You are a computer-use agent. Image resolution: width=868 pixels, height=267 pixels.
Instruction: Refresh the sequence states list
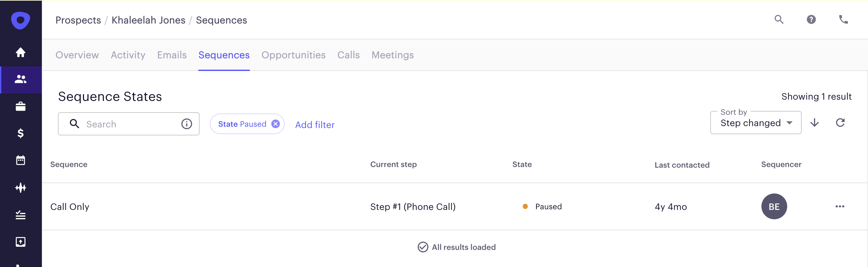point(840,123)
